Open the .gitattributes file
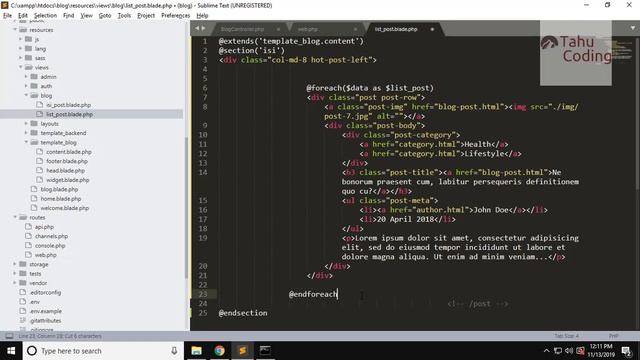640x360 pixels. click(45, 321)
